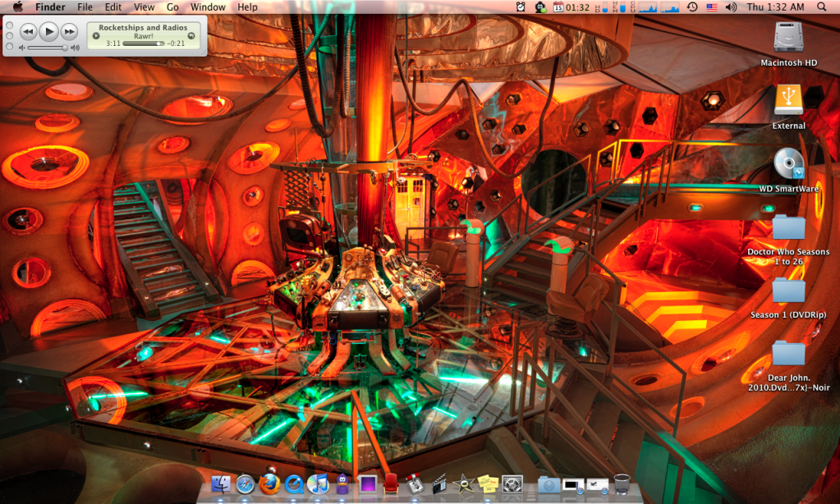Launch iMovie star icon in Dock
The height and width of the screenshot is (504, 840).
pos(463,484)
